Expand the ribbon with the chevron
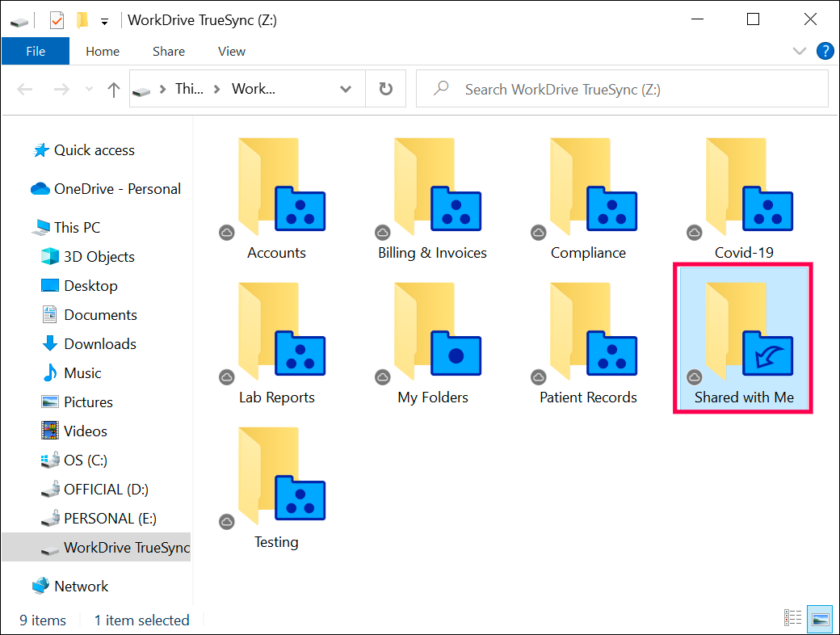840x635 pixels. [799, 52]
